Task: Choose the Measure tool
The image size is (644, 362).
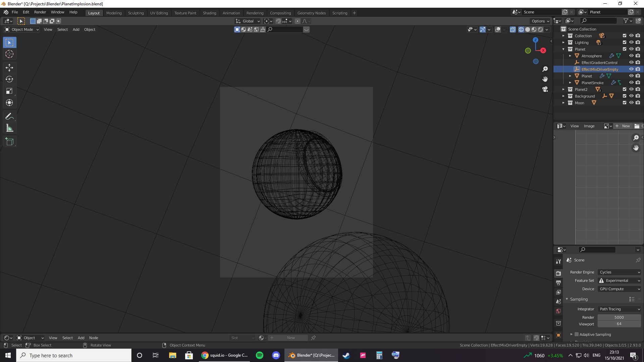Action: tap(9, 128)
